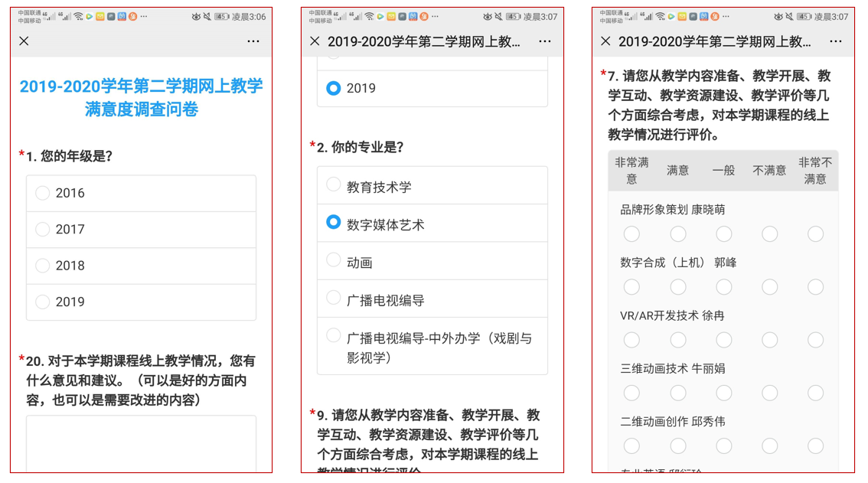Pick 2018 as your grade

coord(43,266)
